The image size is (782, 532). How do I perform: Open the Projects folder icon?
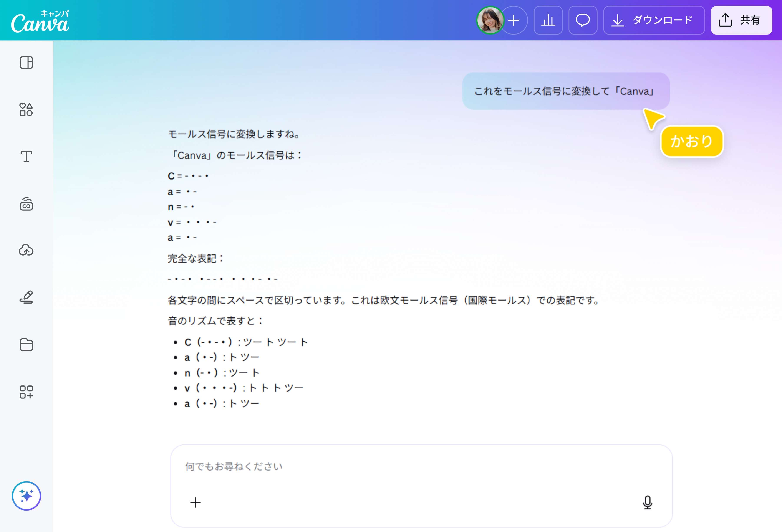coord(26,345)
